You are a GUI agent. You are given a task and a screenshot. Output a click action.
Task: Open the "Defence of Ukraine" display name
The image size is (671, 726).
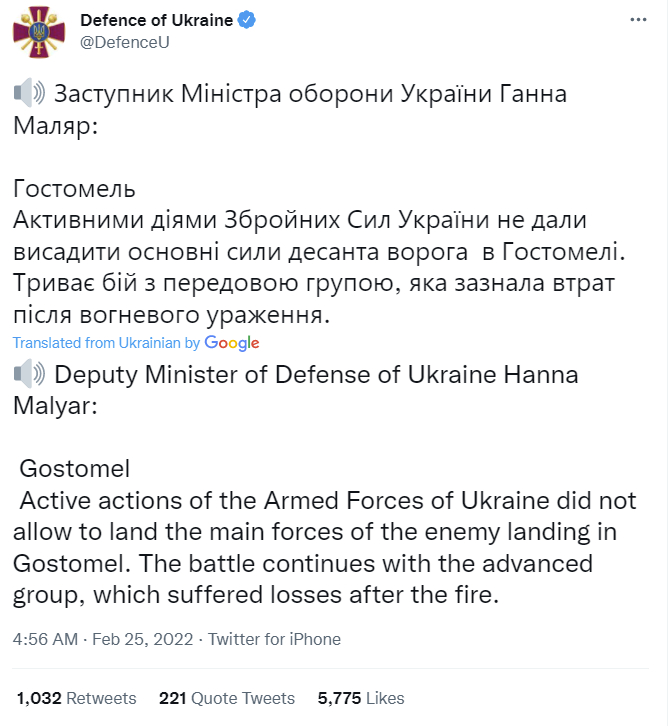(x=156, y=21)
